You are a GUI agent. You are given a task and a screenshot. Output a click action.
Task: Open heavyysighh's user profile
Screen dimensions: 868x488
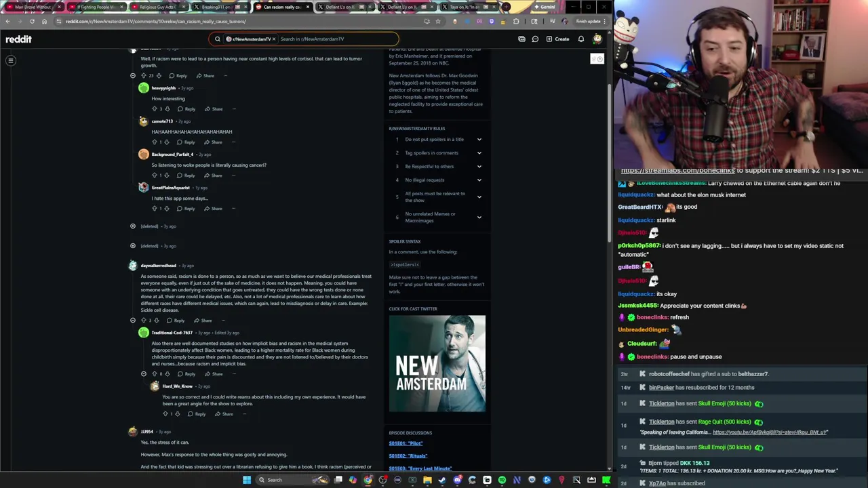[163, 88]
